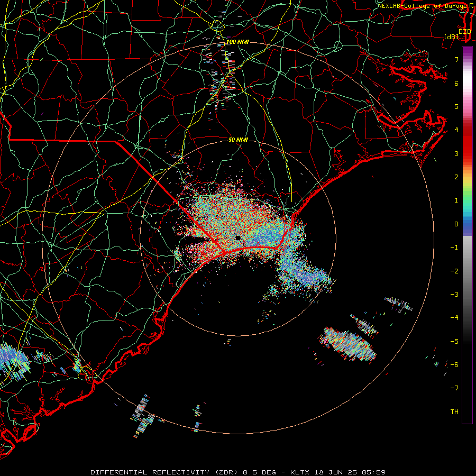Viewport: 476px width, 476px height.
Task: Select the -2 dB scale label
Action: click(454, 271)
